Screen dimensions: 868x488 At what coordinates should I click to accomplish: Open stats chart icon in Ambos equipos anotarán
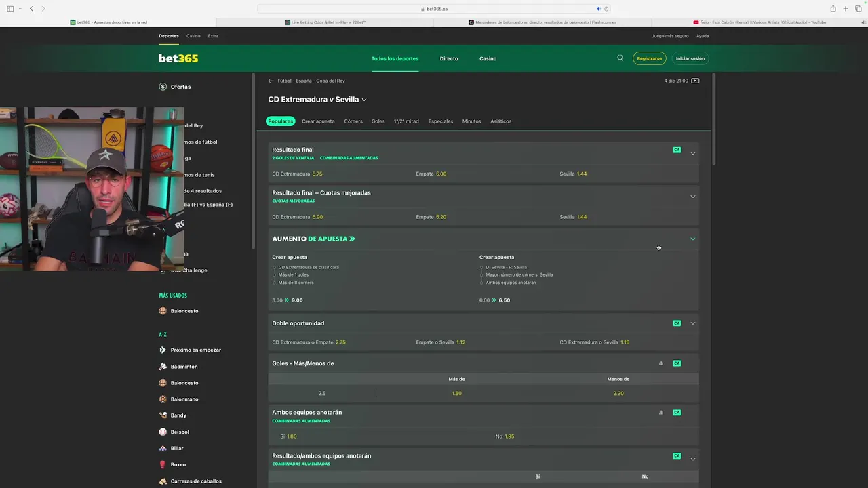tap(661, 413)
